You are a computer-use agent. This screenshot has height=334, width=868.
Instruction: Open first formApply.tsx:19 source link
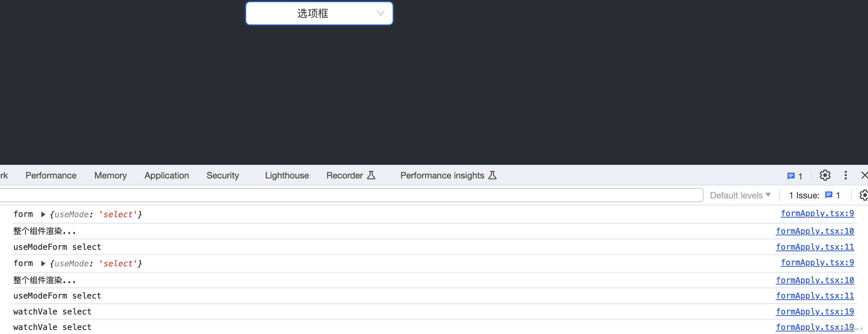tap(815, 312)
